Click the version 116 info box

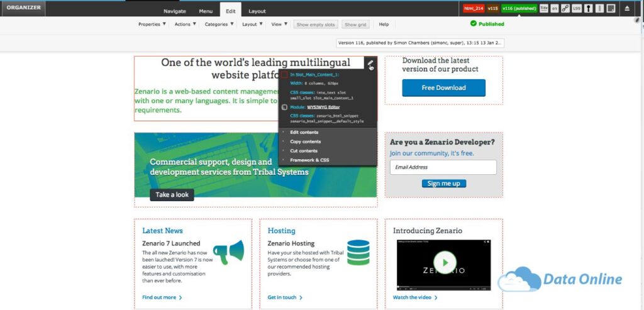(x=419, y=43)
